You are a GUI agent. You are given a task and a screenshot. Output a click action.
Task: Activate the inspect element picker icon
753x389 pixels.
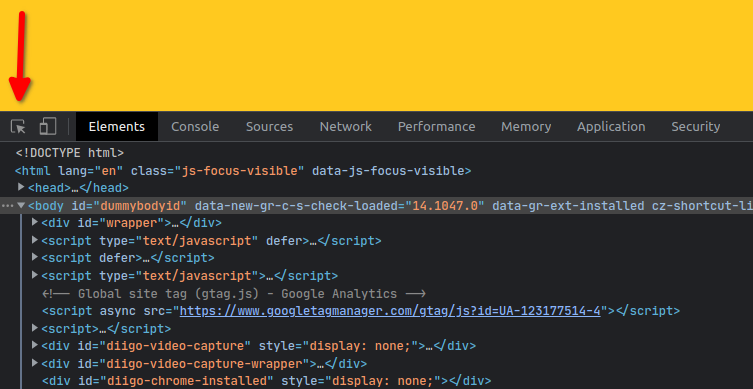(x=18, y=127)
